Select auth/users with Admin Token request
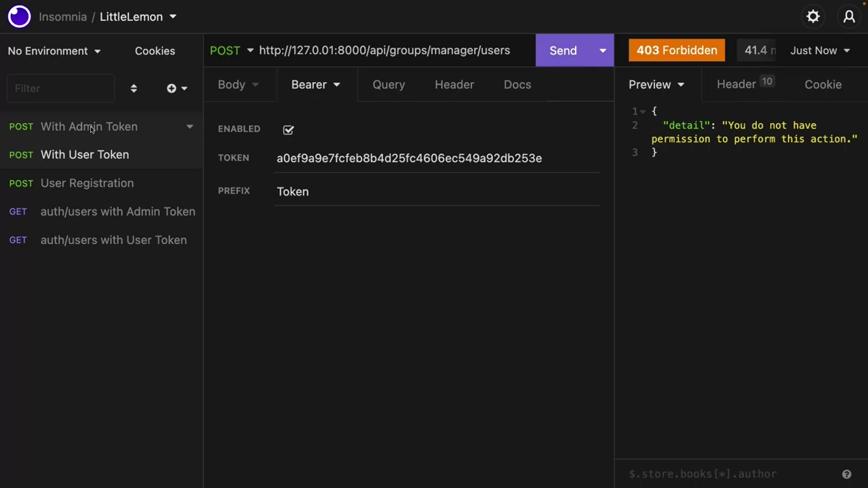The image size is (868, 488). click(x=118, y=212)
